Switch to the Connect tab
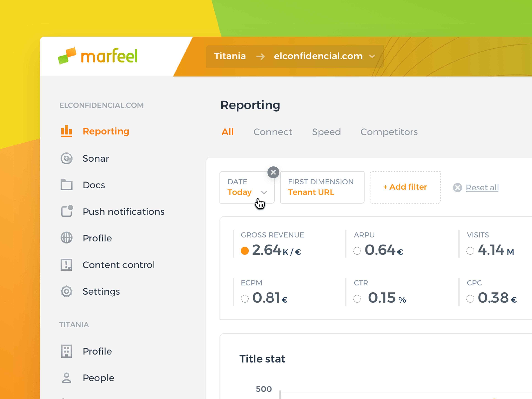 pyautogui.click(x=273, y=132)
